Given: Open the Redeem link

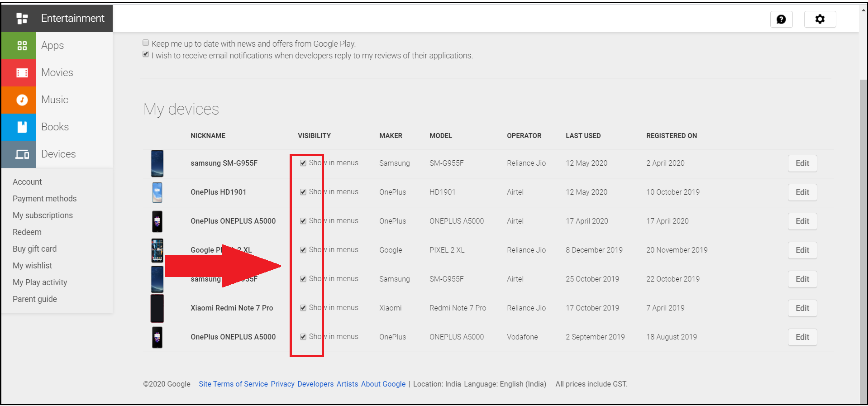Looking at the screenshot, I should point(27,232).
